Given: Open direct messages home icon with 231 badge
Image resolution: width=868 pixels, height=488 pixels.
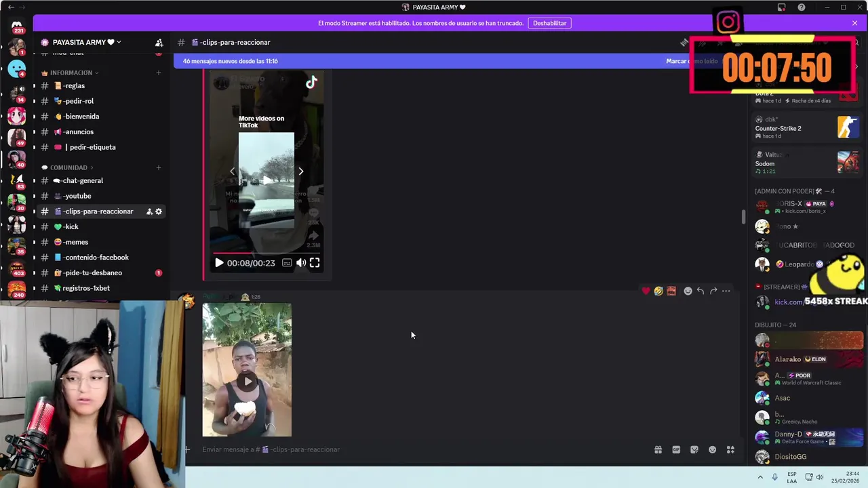Looking at the screenshot, I should [17, 26].
